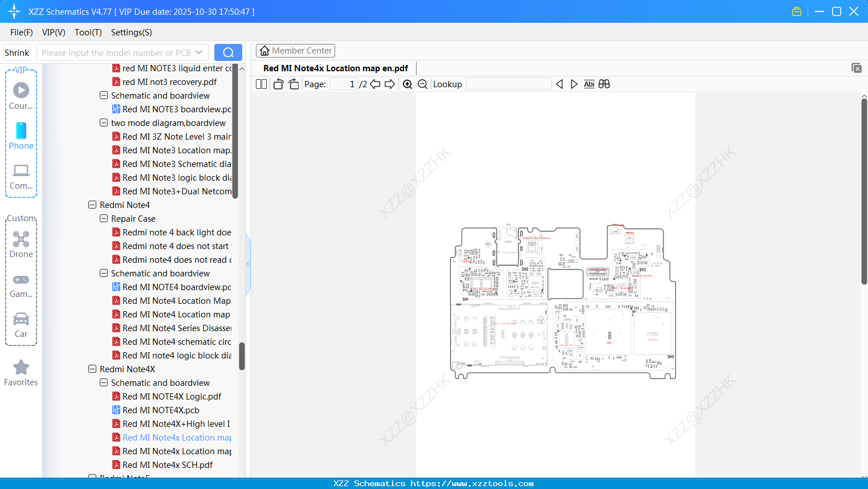Screen dimensions: 868x489
Task: Switch to the Red MI Note4x Location map tab
Action: tap(335, 68)
